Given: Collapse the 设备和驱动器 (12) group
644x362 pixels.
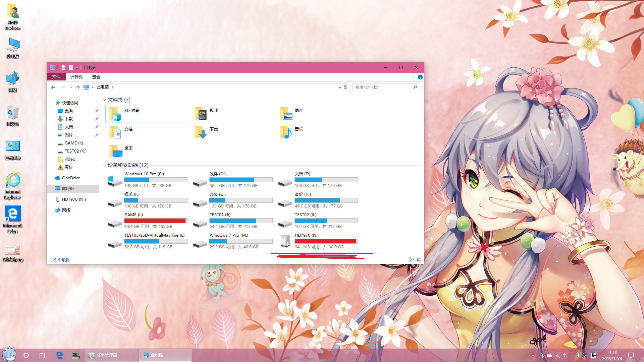Looking at the screenshot, I should (104, 165).
